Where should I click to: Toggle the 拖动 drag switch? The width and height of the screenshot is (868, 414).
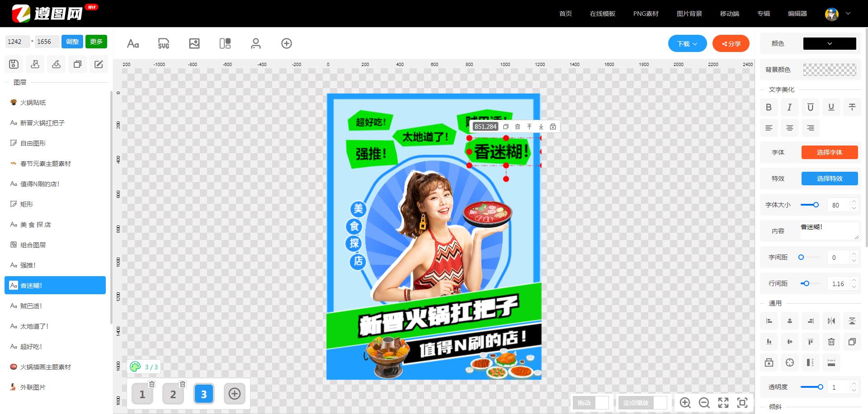coord(602,403)
